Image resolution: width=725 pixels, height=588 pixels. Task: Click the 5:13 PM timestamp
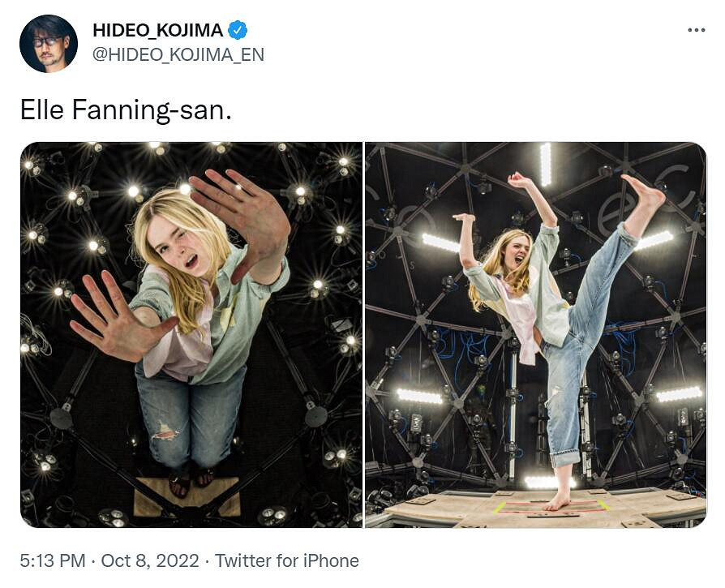pos(54,560)
